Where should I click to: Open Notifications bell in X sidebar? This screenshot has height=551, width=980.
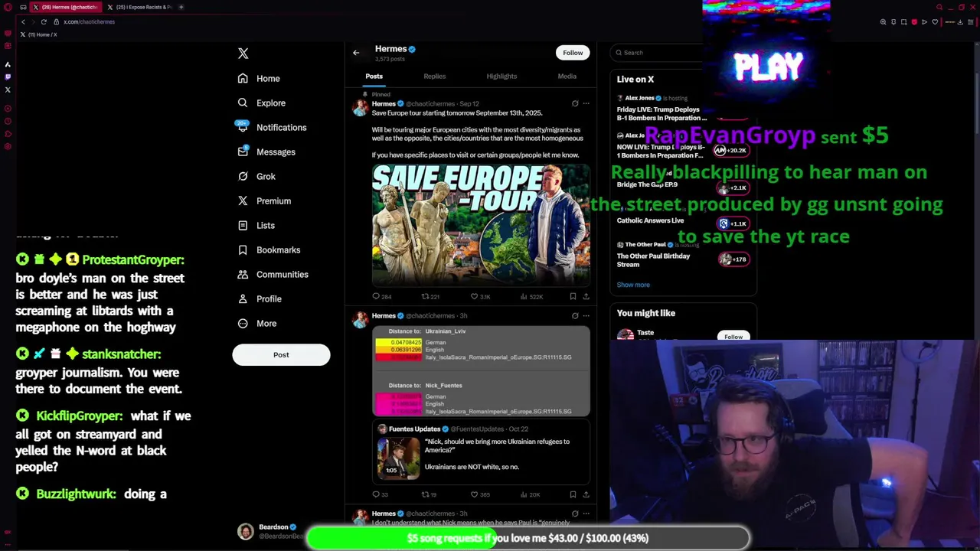tap(243, 127)
